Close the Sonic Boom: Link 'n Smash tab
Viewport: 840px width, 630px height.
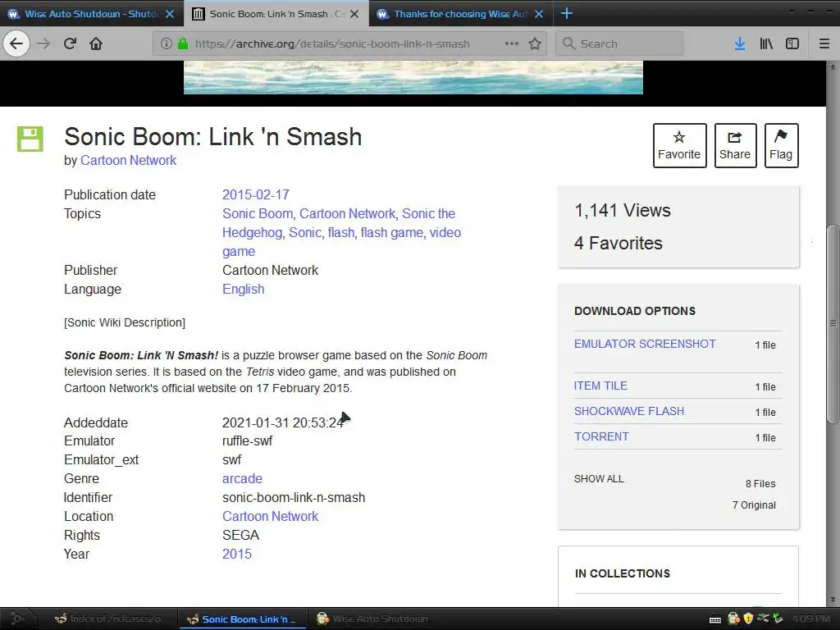pyautogui.click(x=354, y=14)
